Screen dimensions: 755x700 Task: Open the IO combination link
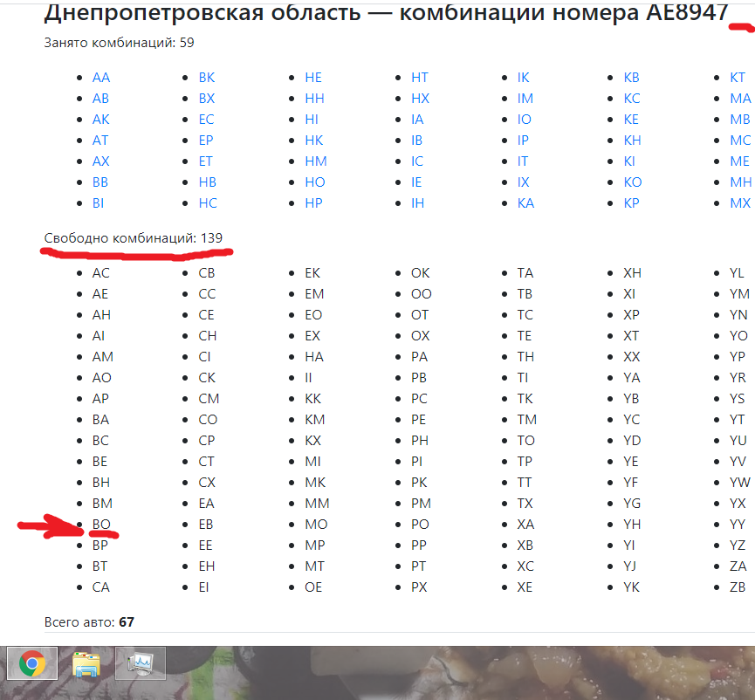[525, 120]
